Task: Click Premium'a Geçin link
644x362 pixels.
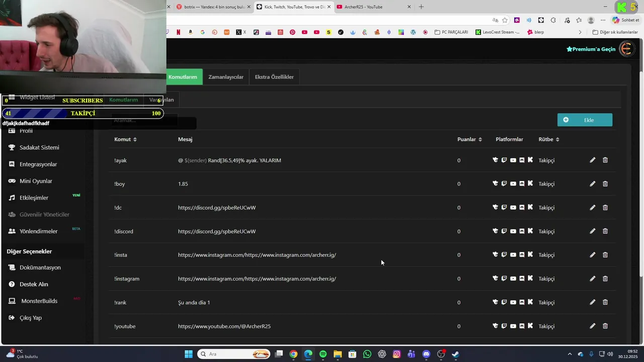Action: tap(591, 49)
